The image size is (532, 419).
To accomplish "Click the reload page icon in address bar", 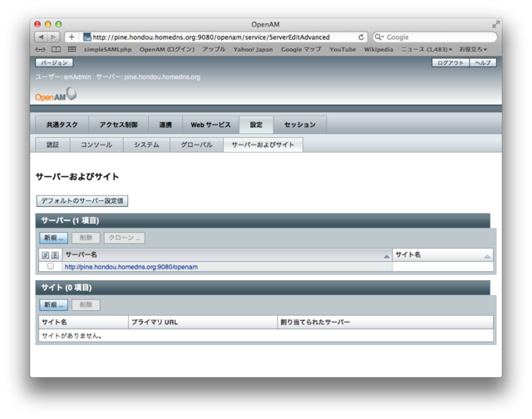I will (x=362, y=37).
